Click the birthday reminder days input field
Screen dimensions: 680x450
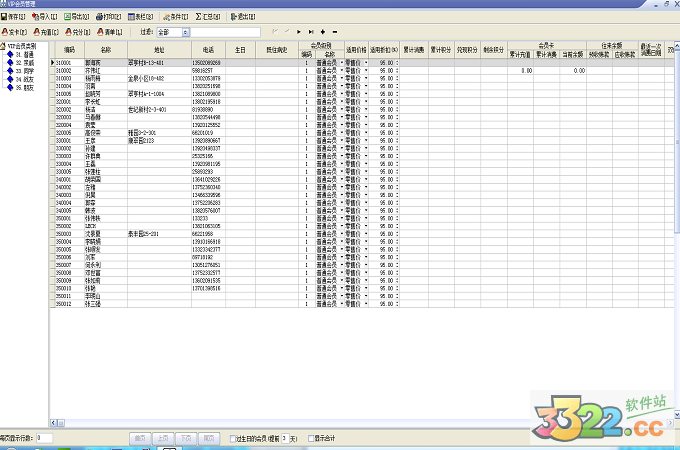point(285,438)
